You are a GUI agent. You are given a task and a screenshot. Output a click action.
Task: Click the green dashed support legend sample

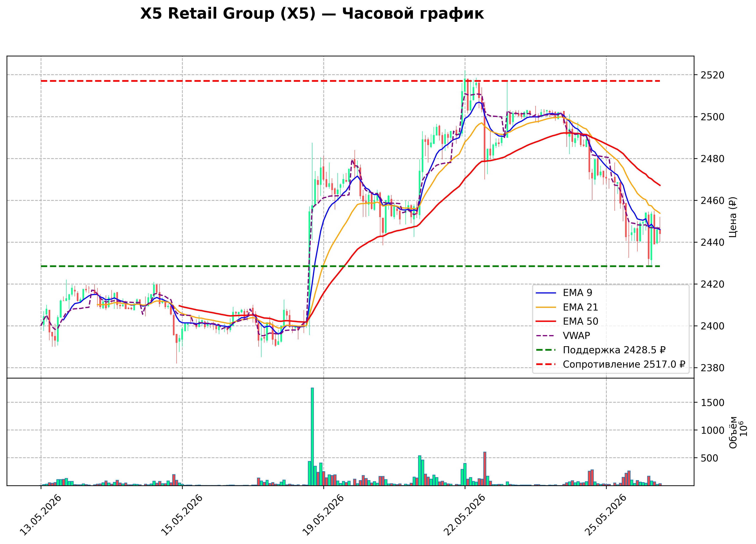(546, 350)
